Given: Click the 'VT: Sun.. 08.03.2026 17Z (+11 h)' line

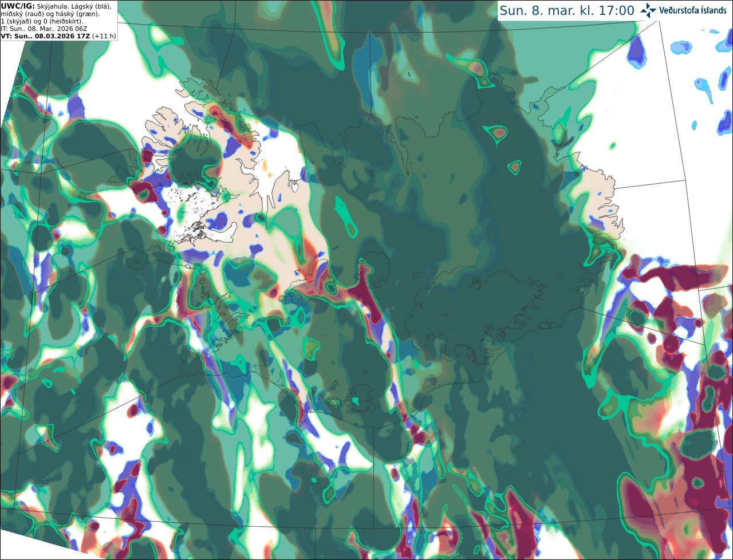Looking at the screenshot, I should (x=58, y=36).
